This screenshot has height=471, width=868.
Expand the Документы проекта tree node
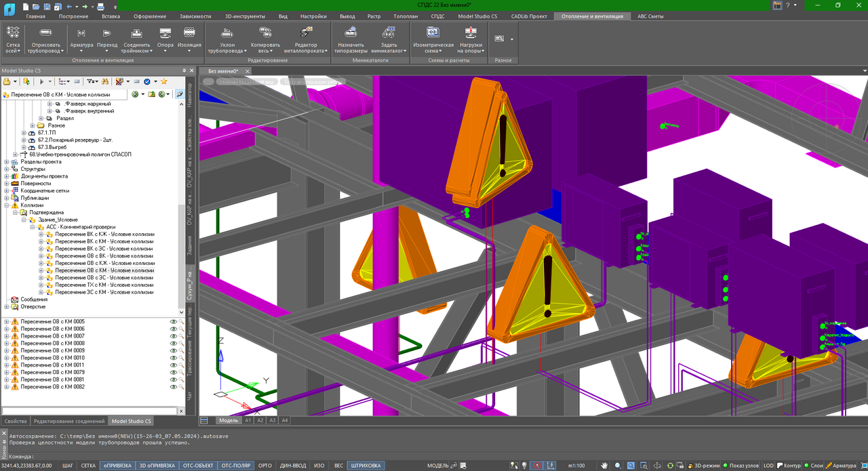[x=7, y=176]
